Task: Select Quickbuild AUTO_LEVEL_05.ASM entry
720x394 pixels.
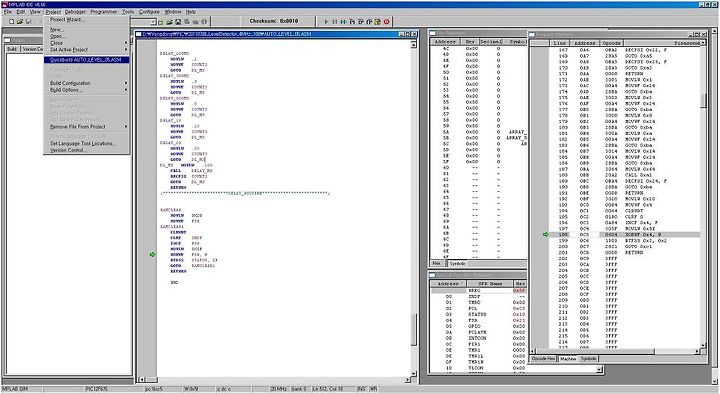Action: click(x=86, y=60)
